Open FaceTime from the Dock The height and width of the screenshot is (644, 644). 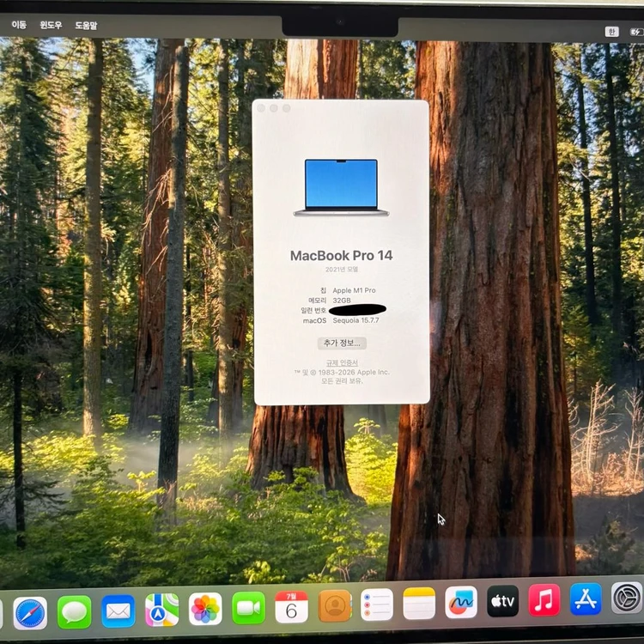pos(248,608)
